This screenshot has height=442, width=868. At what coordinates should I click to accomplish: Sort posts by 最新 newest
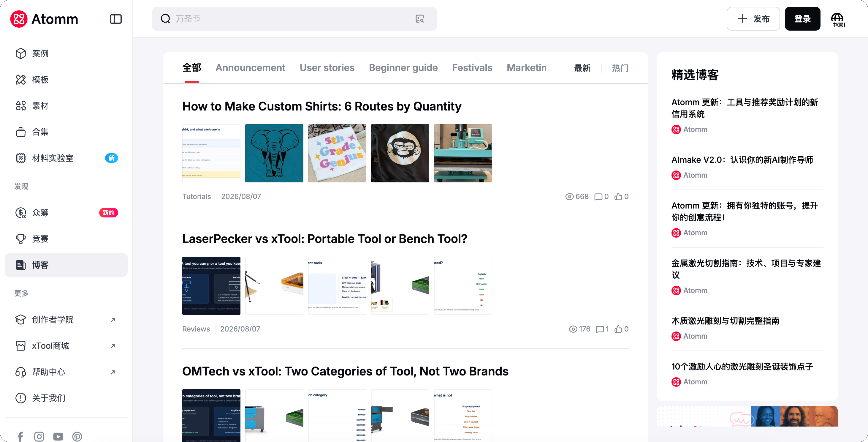point(582,68)
